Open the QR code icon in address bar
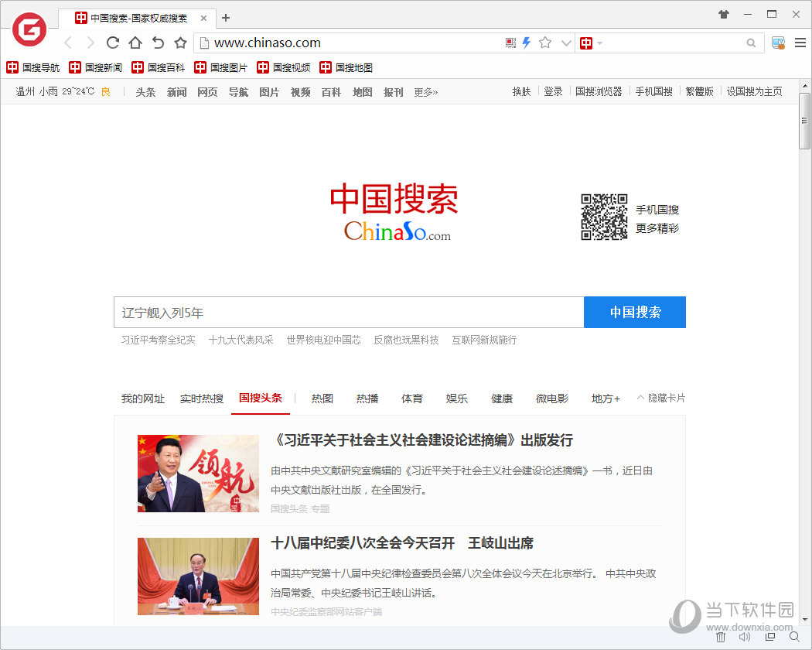 [510, 43]
